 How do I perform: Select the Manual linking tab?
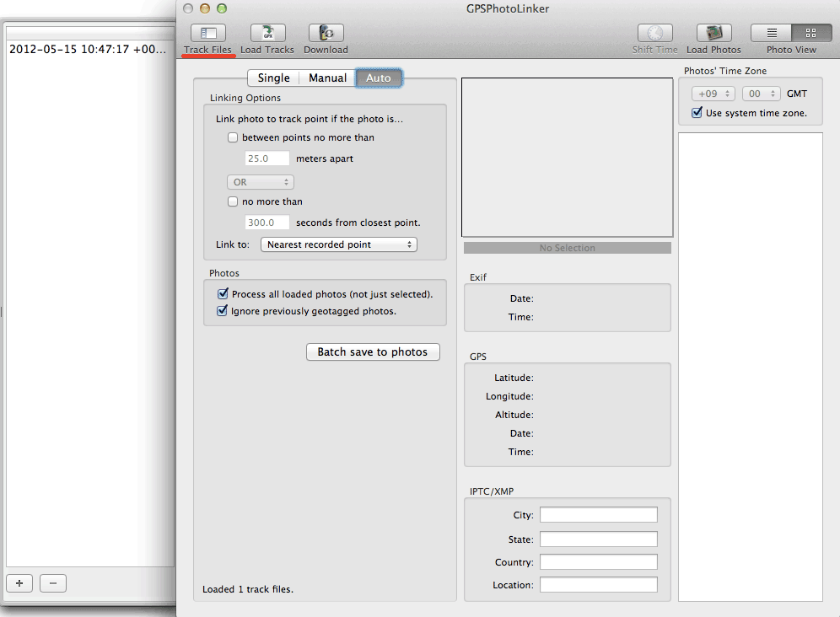click(327, 78)
